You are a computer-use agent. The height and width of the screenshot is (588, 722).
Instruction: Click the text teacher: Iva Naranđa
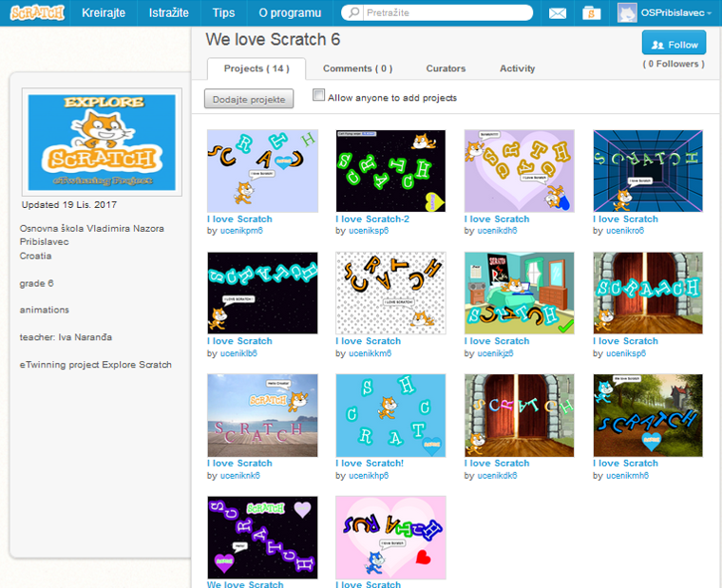point(66,337)
